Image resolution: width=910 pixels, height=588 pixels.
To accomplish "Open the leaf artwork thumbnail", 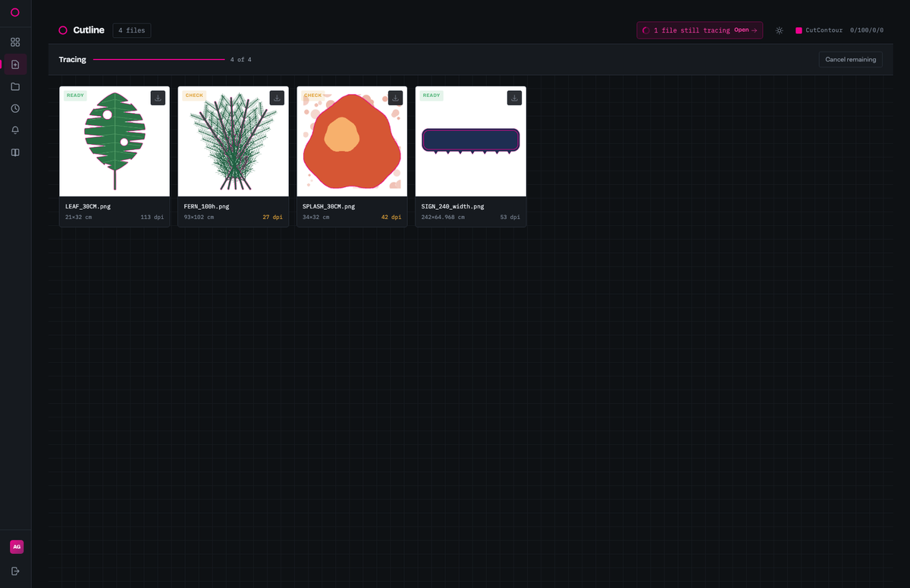I will pos(115,141).
